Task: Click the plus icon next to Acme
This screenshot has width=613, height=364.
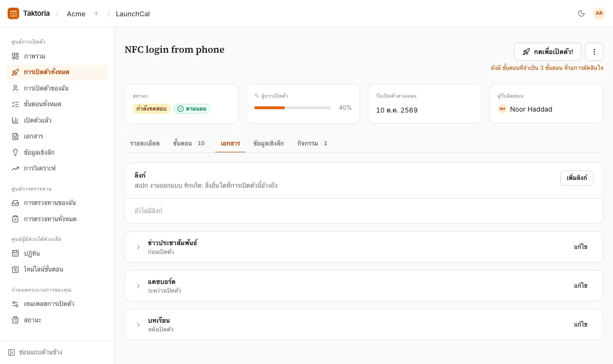Action: click(x=96, y=13)
